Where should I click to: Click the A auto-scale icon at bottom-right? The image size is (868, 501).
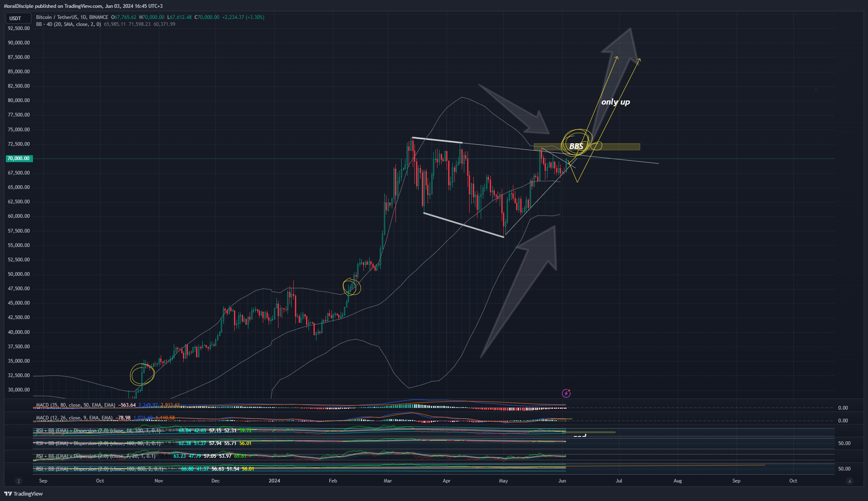pyautogui.click(x=849, y=481)
